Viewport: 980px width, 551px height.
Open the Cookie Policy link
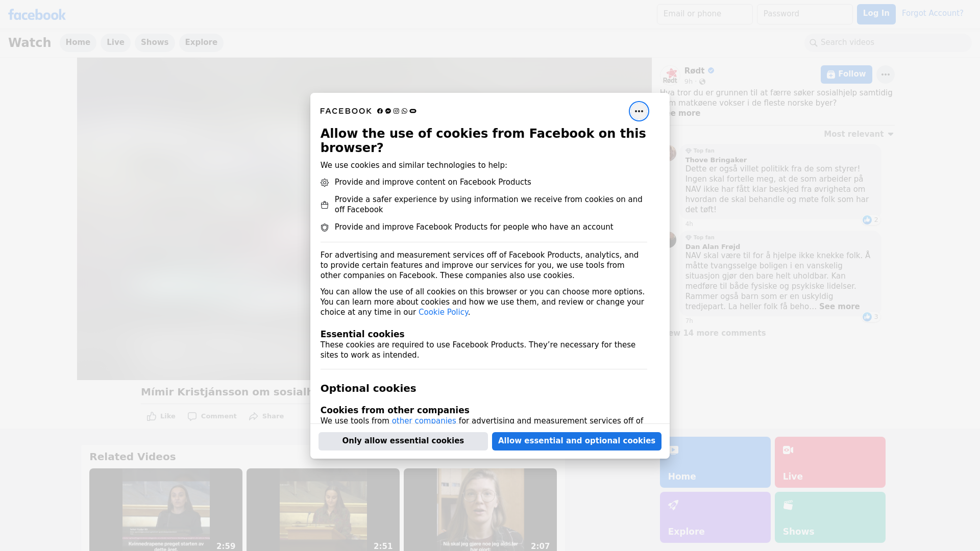click(443, 312)
